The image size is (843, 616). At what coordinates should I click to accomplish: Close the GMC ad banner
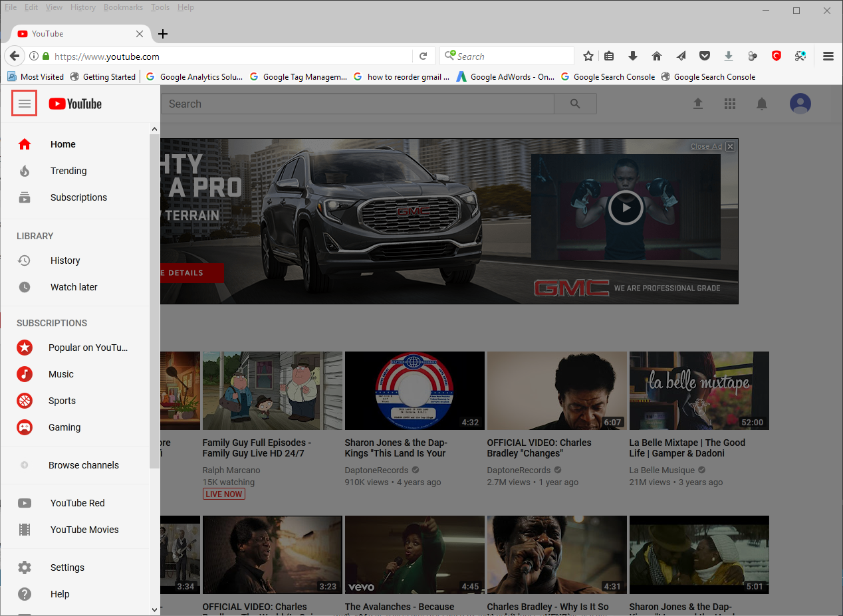(730, 146)
